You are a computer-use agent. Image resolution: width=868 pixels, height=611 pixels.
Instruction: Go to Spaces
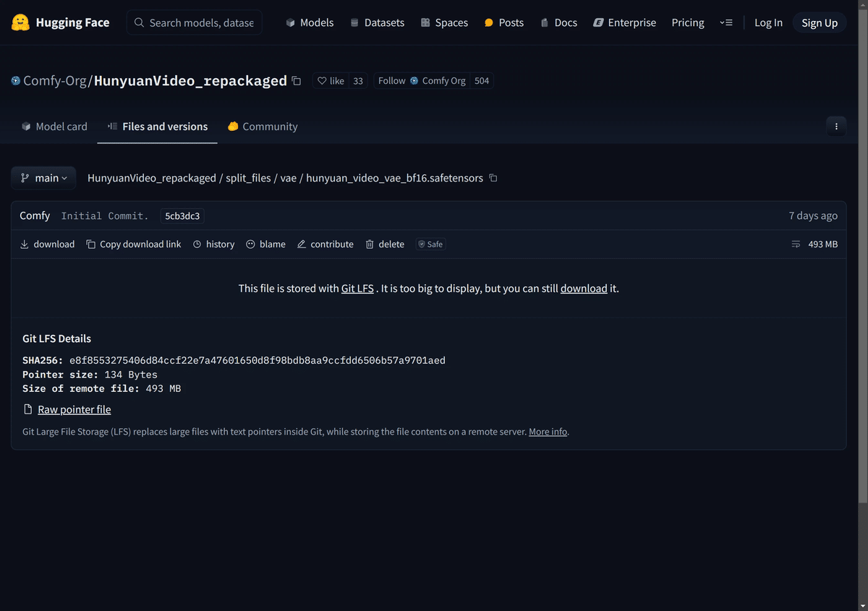coord(444,22)
